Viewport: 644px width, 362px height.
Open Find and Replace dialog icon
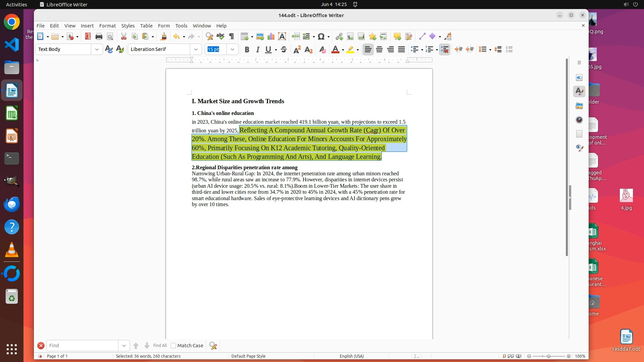point(209,37)
